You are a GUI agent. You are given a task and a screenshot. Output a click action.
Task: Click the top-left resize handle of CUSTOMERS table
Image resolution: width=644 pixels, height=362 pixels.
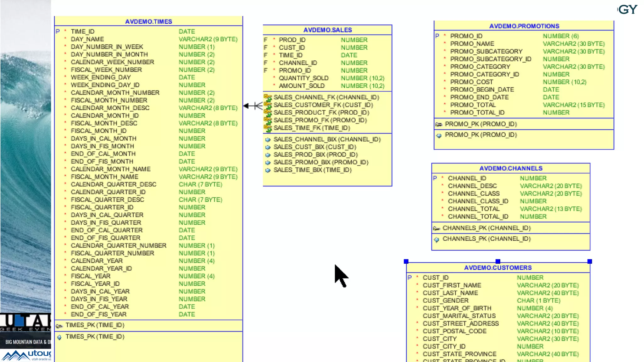406,261
